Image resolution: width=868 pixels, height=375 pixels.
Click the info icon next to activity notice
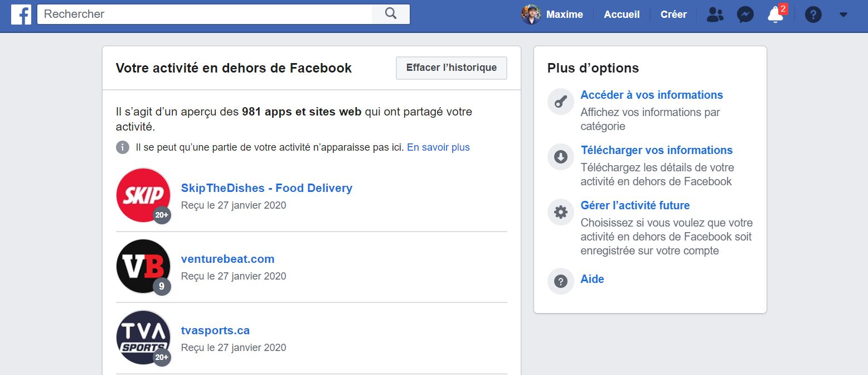click(123, 147)
